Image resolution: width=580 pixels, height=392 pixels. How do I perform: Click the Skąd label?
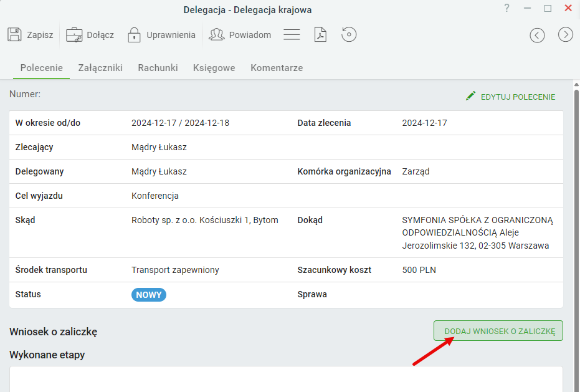click(25, 220)
